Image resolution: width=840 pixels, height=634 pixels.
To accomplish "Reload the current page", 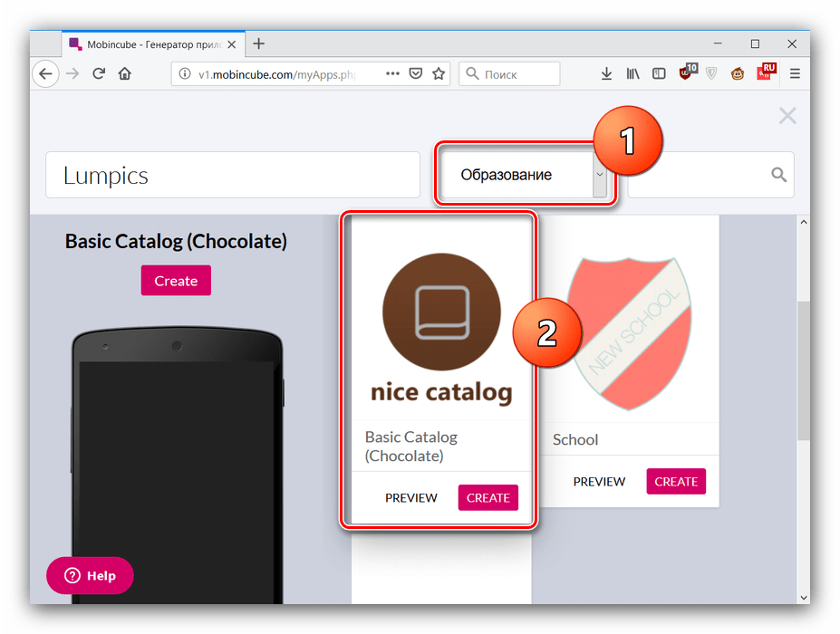I will [x=99, y=74].
